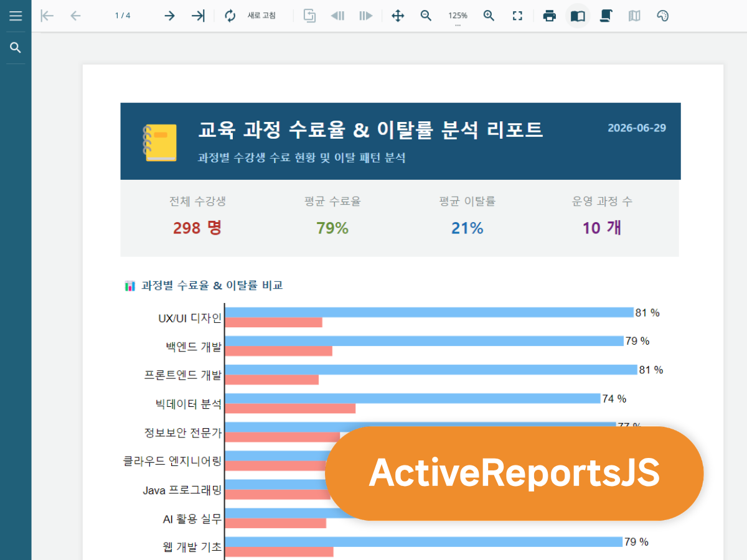Go to the next page

[x=169, y=16]
